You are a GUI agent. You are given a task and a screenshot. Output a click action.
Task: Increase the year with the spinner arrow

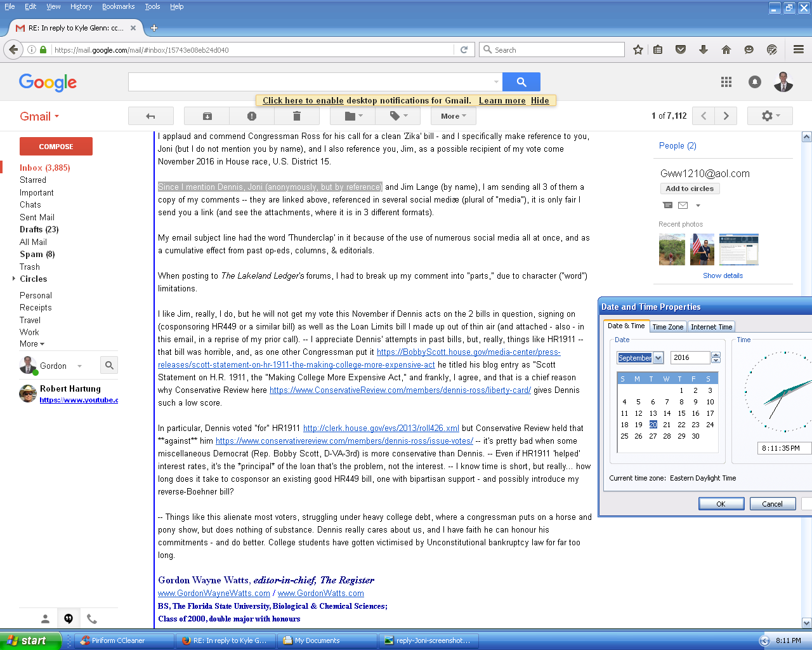[716, 355]
